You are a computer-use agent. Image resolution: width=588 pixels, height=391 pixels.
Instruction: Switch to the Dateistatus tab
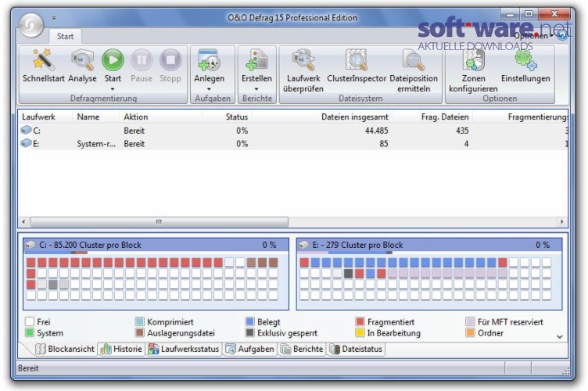pyautogui.click(x=357, y=349)
